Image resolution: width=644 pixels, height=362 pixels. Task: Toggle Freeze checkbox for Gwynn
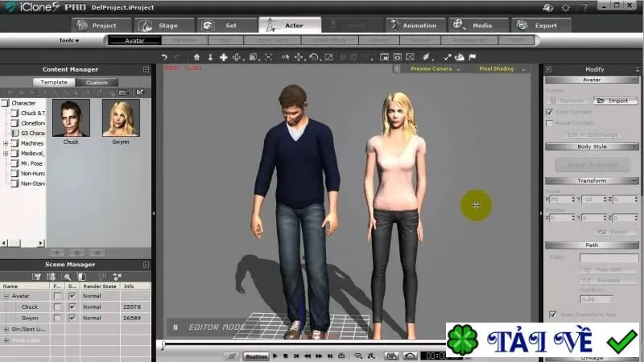click(57, 318)
